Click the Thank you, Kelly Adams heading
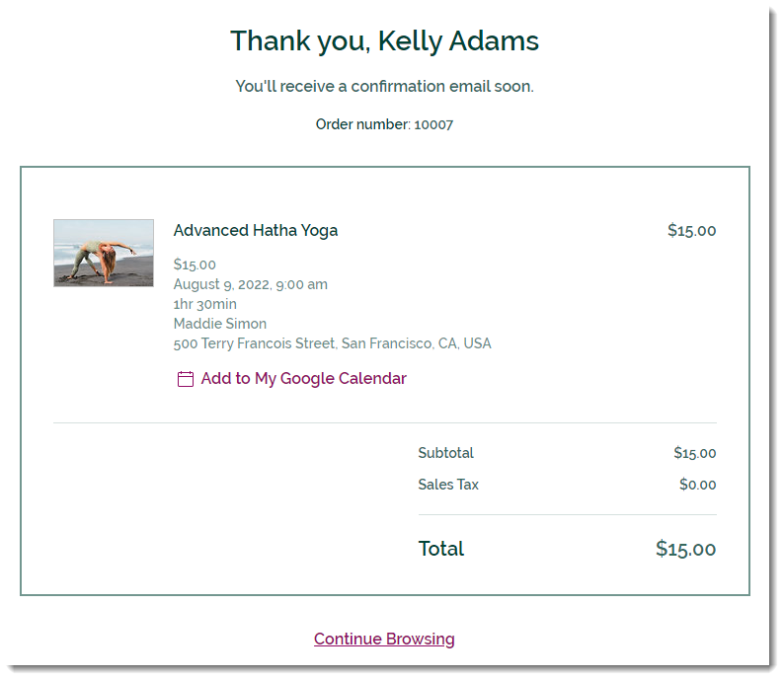Viewport: 784px width, 680px height. (384, 41)
